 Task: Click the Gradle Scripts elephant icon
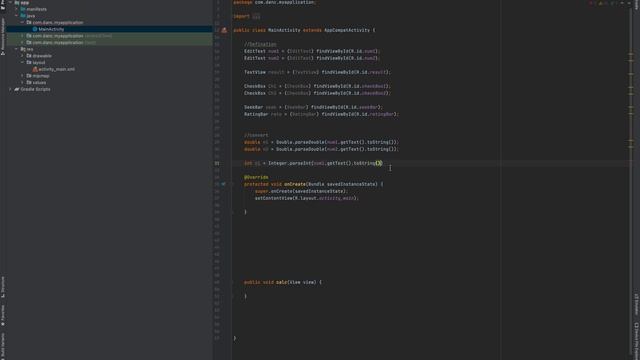pos(17,89)
